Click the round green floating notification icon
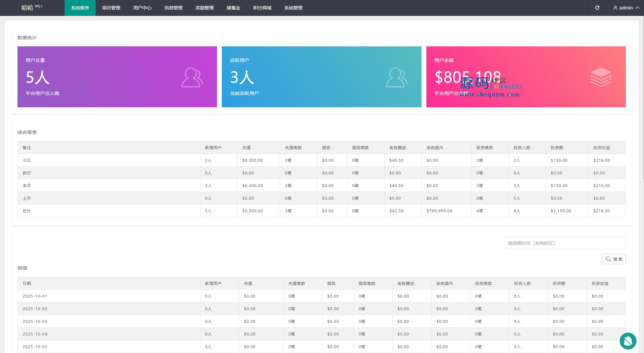The image size is (644, 353). (628, 341)
